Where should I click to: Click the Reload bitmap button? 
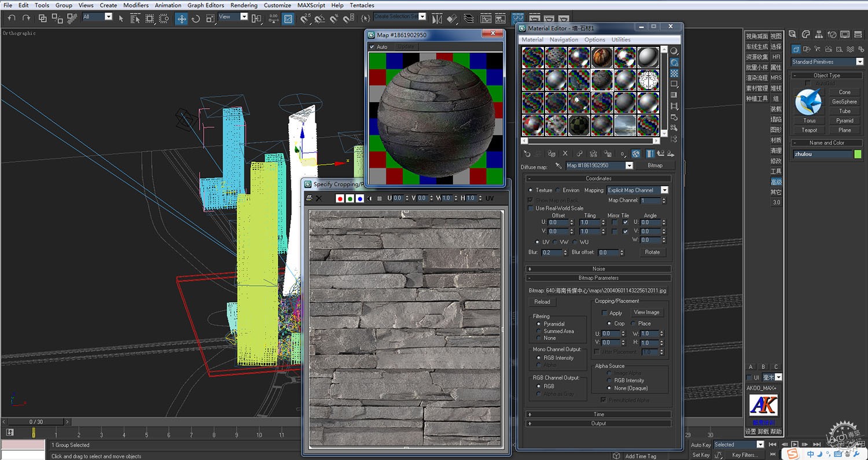pyautogui.click(x=542, y=302)
